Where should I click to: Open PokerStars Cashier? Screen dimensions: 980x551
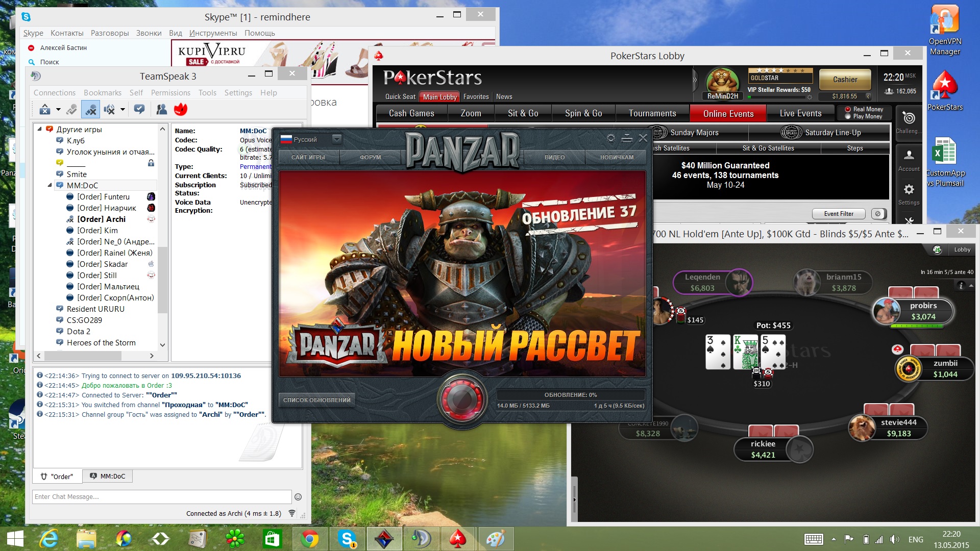click(x=845, y=80)
